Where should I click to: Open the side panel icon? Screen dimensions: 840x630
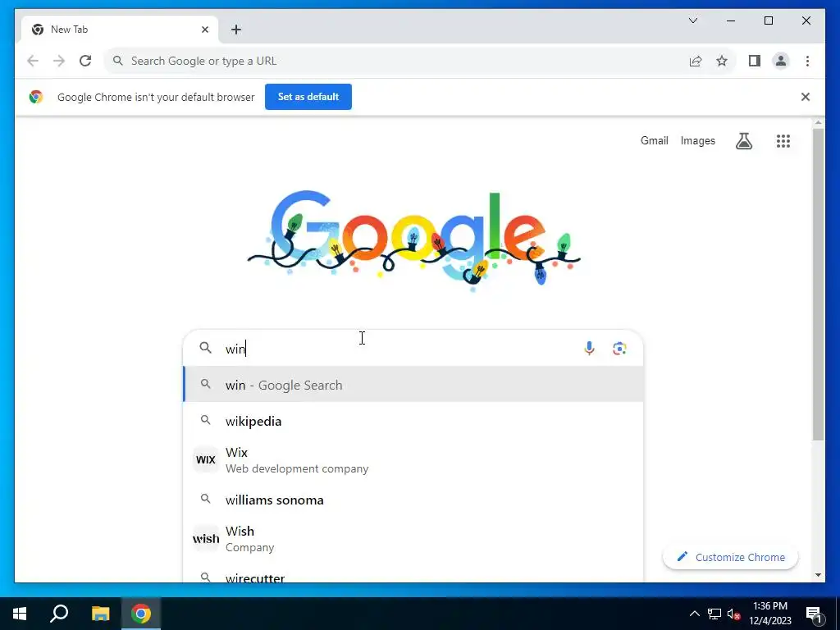pyautogui.click(x=755, y=61)
